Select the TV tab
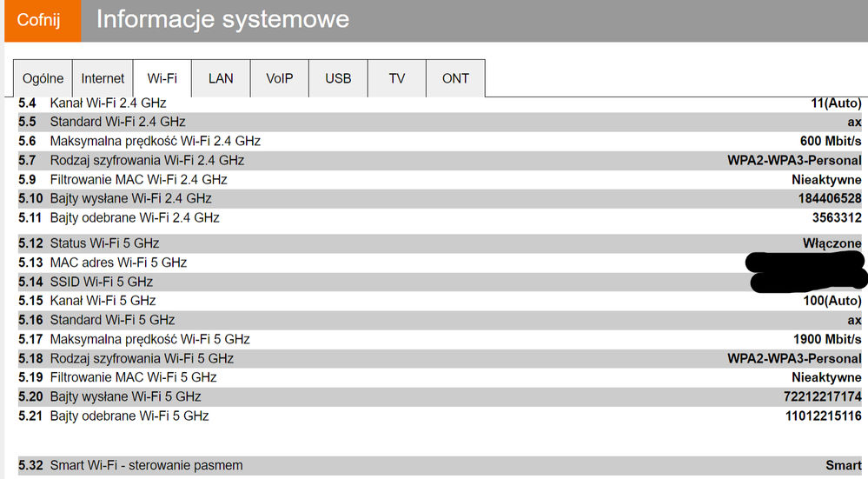Image resolution: width=868 pixels, height=479 pixels. (x=397, y=78)
